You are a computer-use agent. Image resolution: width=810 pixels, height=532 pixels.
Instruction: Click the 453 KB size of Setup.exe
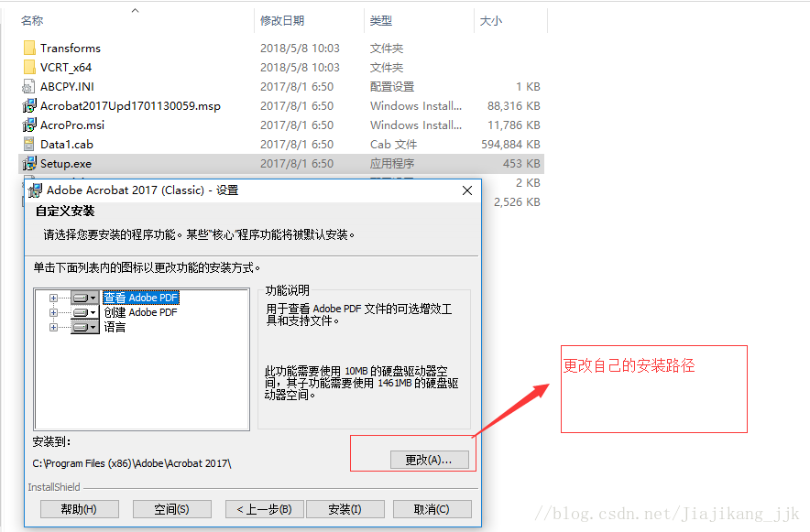[521, 164]
